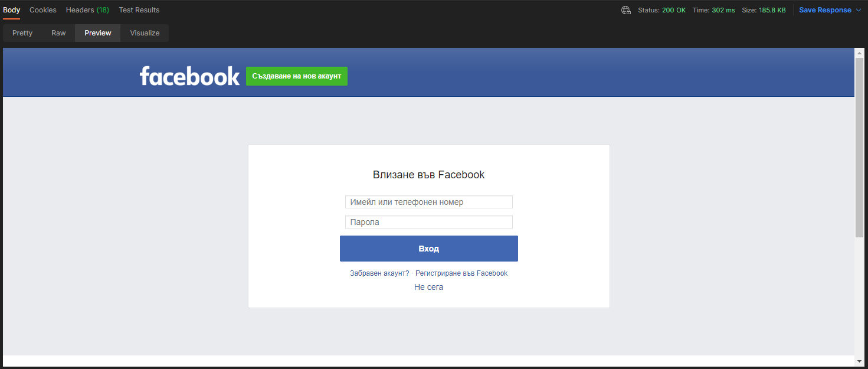Click the Status 200 OK indicator
Screen dimensions: 868x369
661,10
